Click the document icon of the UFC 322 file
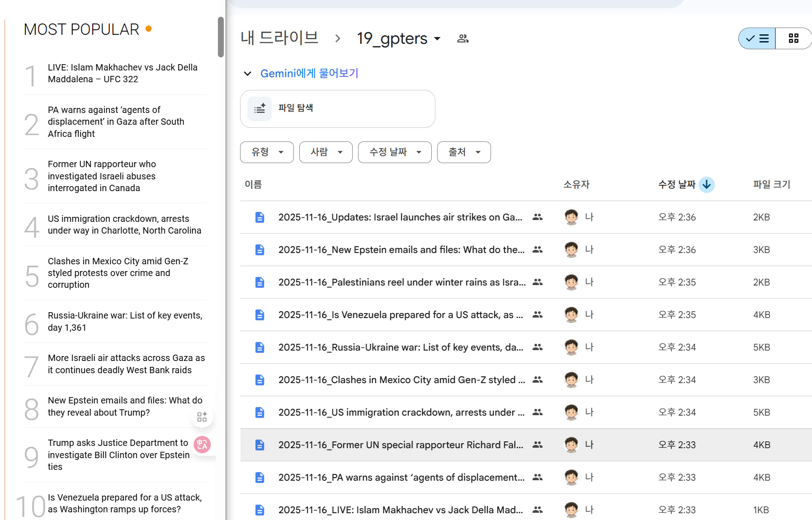Viewport: 812px width, 520px height. click(x=260, y=510)
